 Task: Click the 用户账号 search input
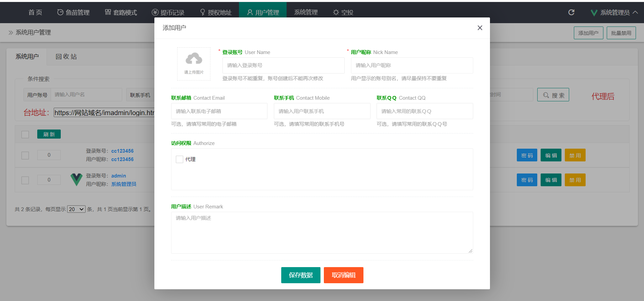pos(86,95)
